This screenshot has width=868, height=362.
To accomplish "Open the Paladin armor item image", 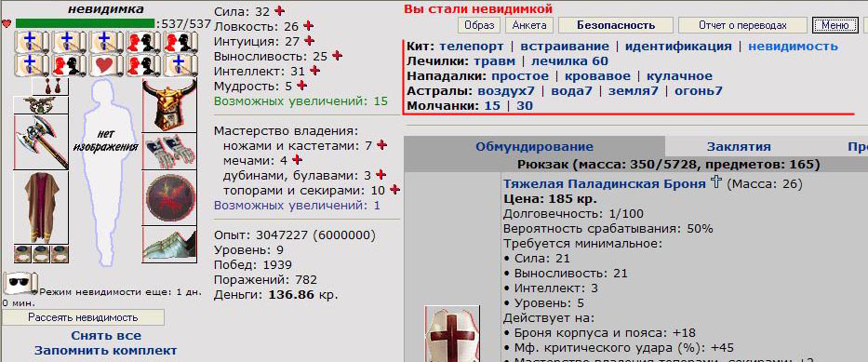I will tap(452, 333).
